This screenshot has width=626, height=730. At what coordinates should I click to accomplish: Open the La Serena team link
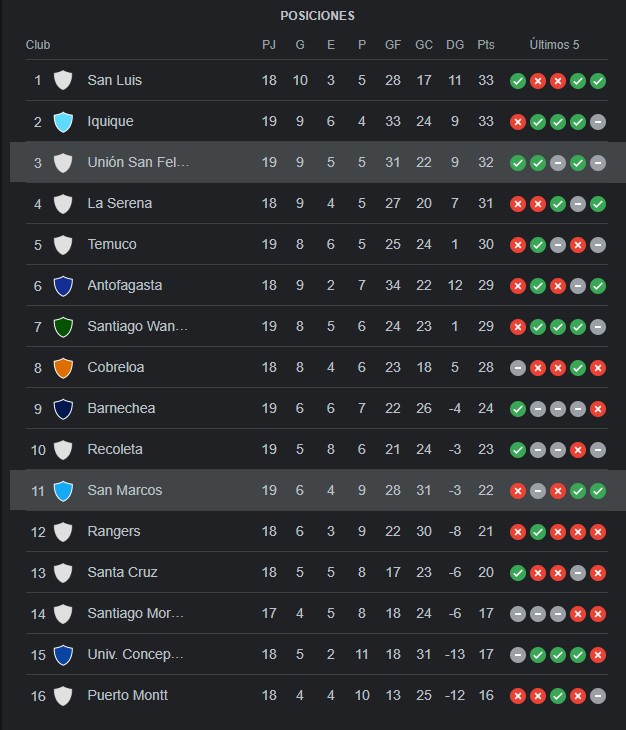point(120,203)
